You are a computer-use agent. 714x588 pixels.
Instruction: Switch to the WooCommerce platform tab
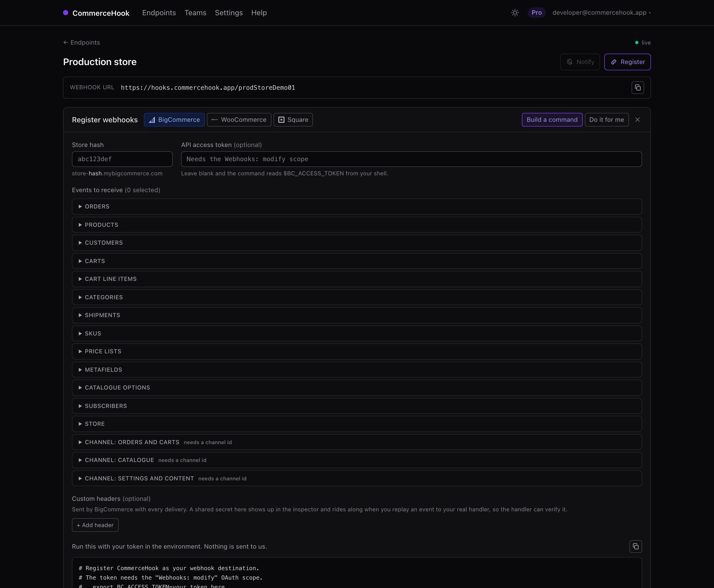[x=239, y=119]
